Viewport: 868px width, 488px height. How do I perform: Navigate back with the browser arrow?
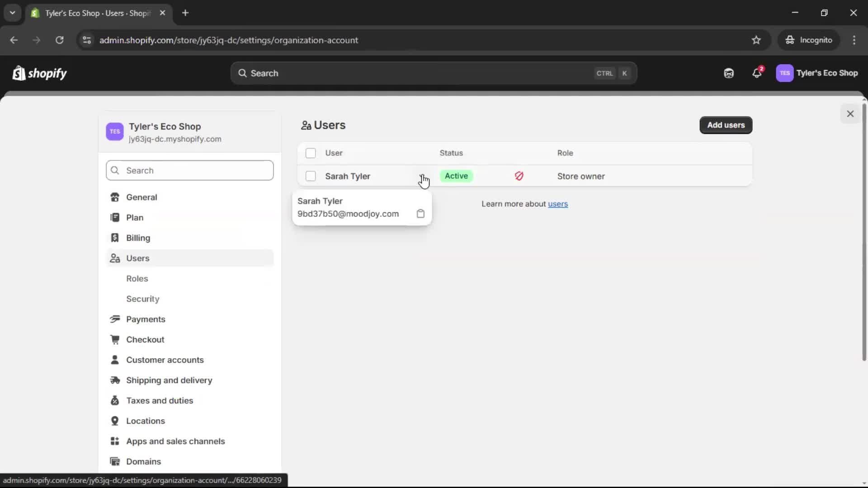(14, 40)
